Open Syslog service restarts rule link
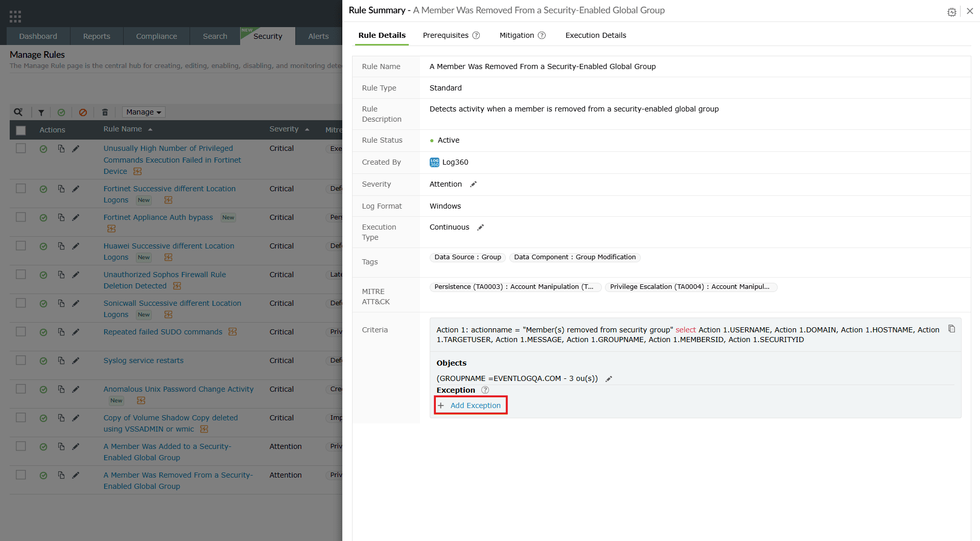Screen dimensions: 980x541 tap(144, 360)
